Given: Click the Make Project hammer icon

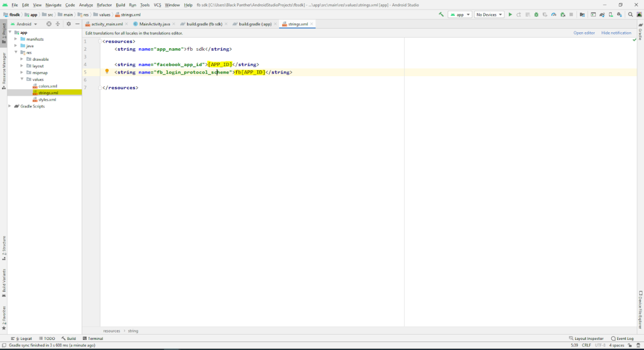Looking at the screenshot, I should 441,15.
